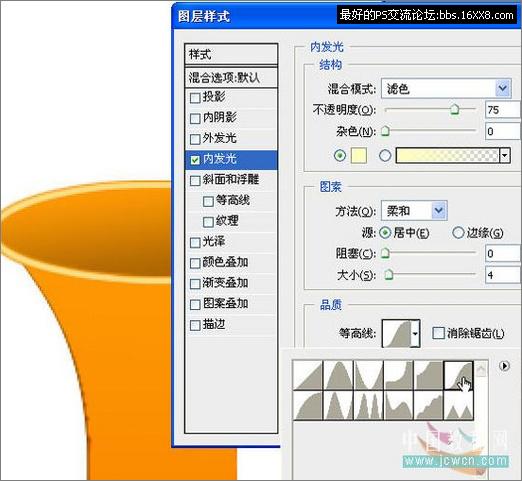The height and width of the screenshot is (481, 522).
Task: Select the 边缘 source radio button
Action: click(x=458, y=232)
